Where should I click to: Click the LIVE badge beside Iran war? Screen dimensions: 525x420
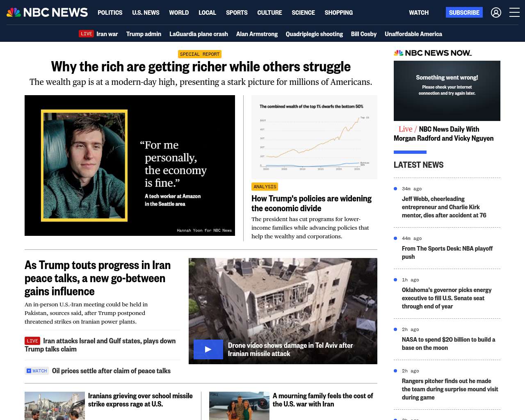click(x=86, y=34)
